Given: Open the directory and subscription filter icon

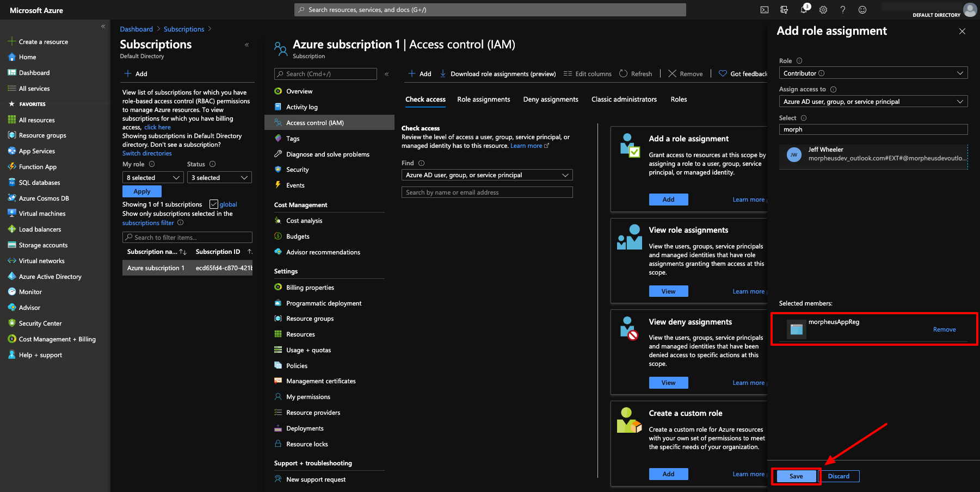Looking at the screenshot, I should [x=784, y=10].
